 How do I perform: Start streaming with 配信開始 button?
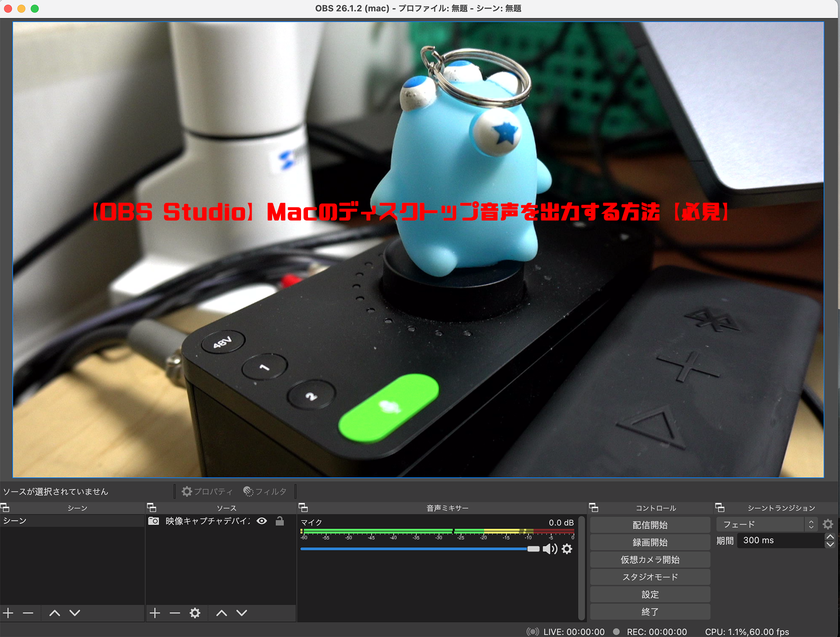650,525
